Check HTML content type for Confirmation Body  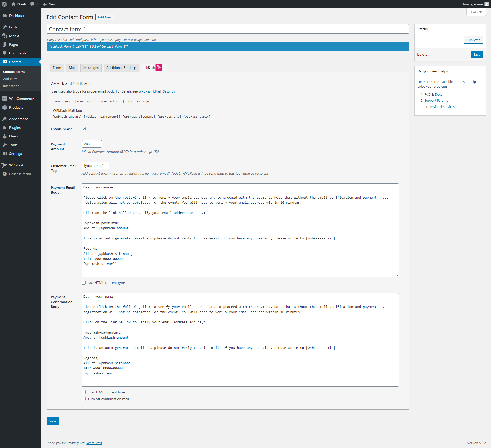click(x=84, y=392)
